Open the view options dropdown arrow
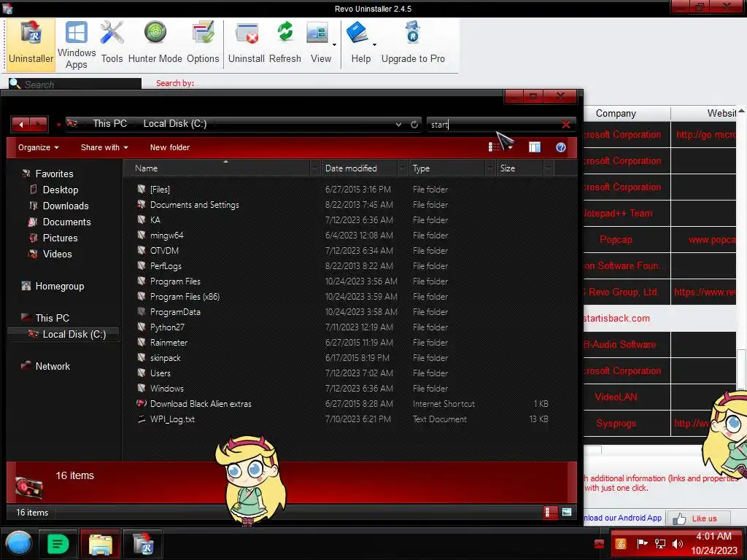The width and height of the screenshot is (747, 560). point(510,147)
